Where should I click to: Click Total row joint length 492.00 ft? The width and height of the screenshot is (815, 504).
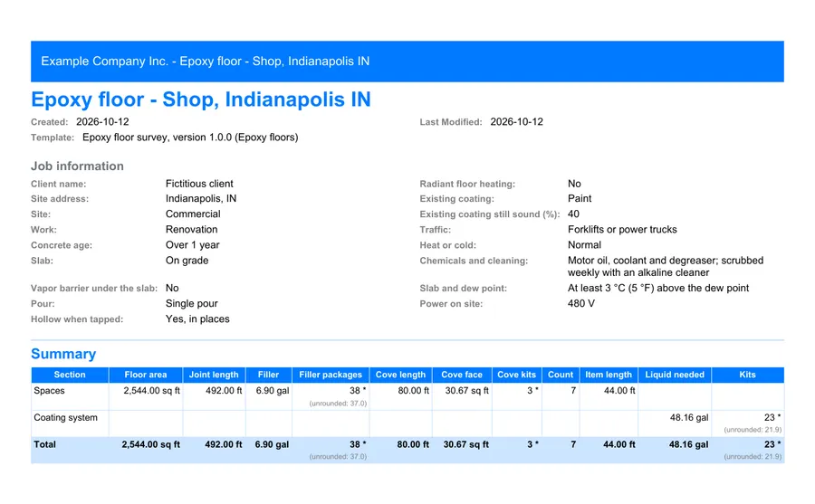click(x=224, y=444)
